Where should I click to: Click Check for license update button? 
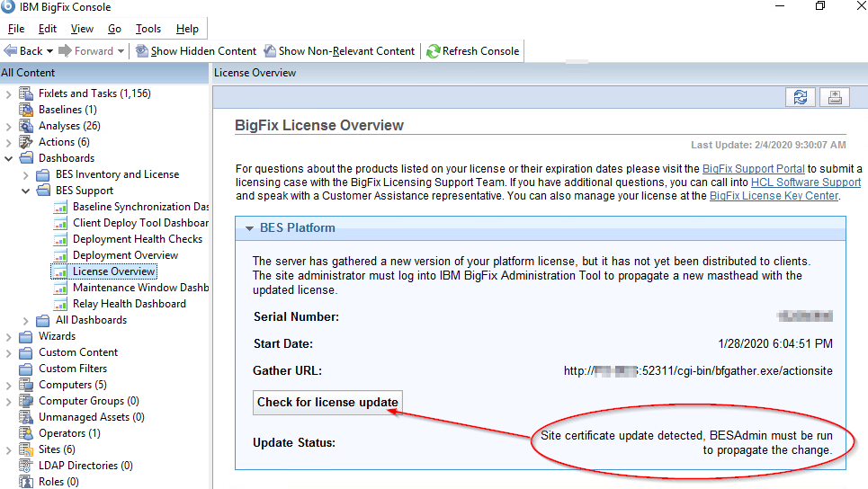[327, 402]
